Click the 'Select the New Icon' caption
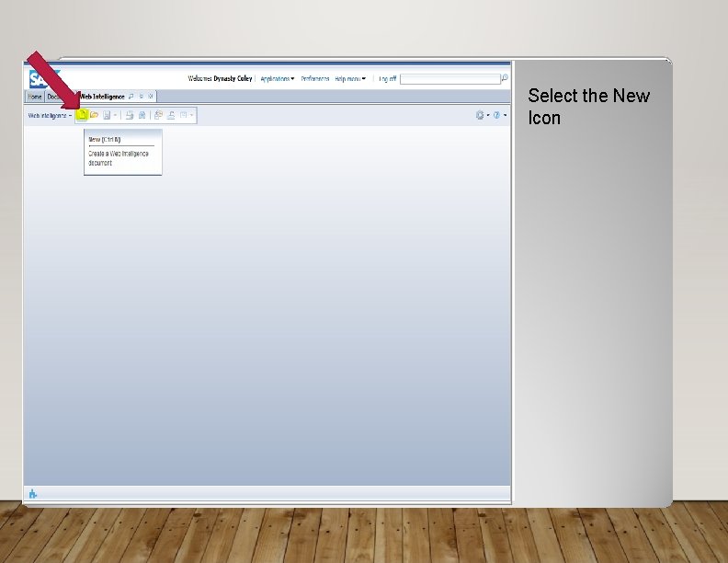This screenshot has height=563, width=728. 588,107
